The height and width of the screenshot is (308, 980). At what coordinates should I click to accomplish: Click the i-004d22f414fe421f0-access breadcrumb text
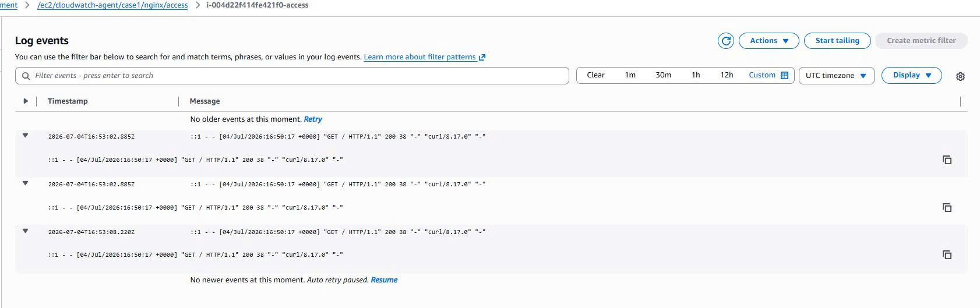click(258, 5)
